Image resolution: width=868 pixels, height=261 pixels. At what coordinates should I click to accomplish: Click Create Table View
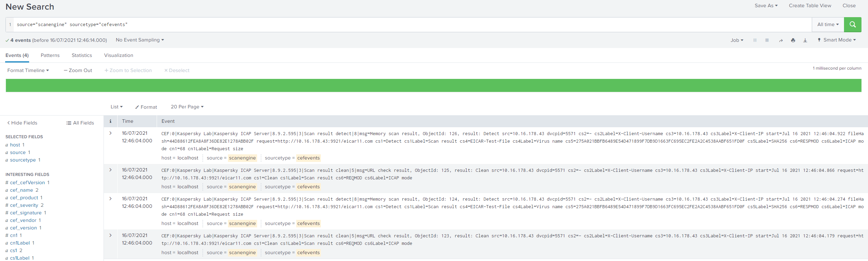point(810,5)
